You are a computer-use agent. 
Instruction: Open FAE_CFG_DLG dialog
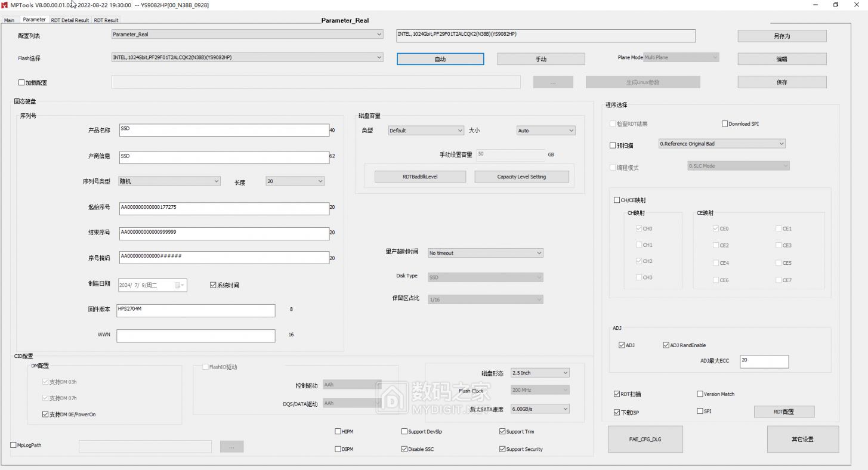(x=645, y=439)
